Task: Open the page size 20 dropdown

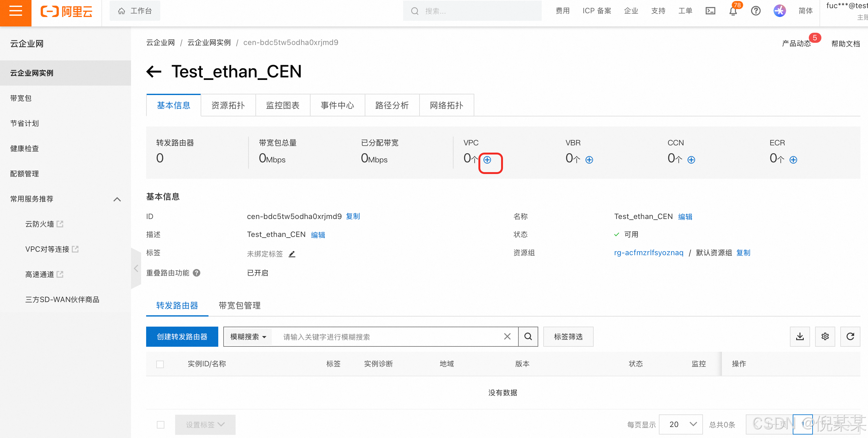Action: click(x=681, y=424)
